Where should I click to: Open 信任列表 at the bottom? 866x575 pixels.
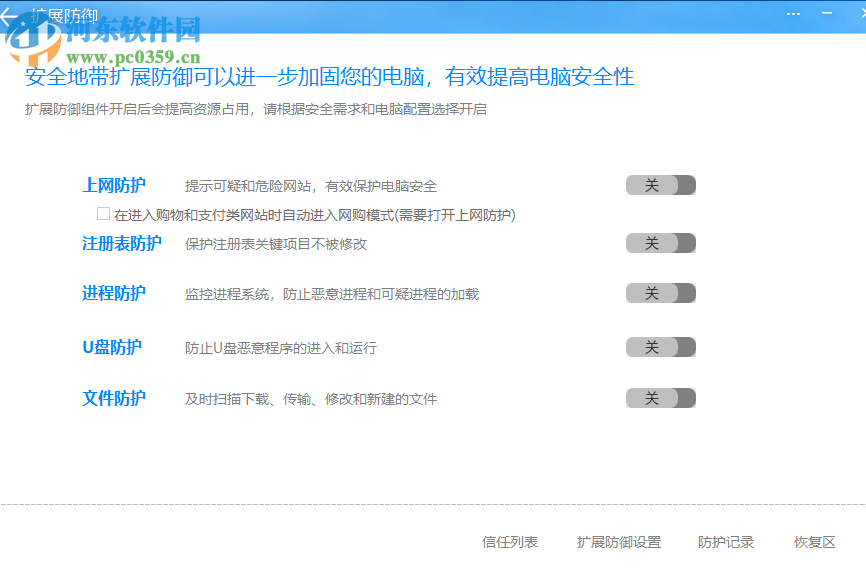(510, 542)
